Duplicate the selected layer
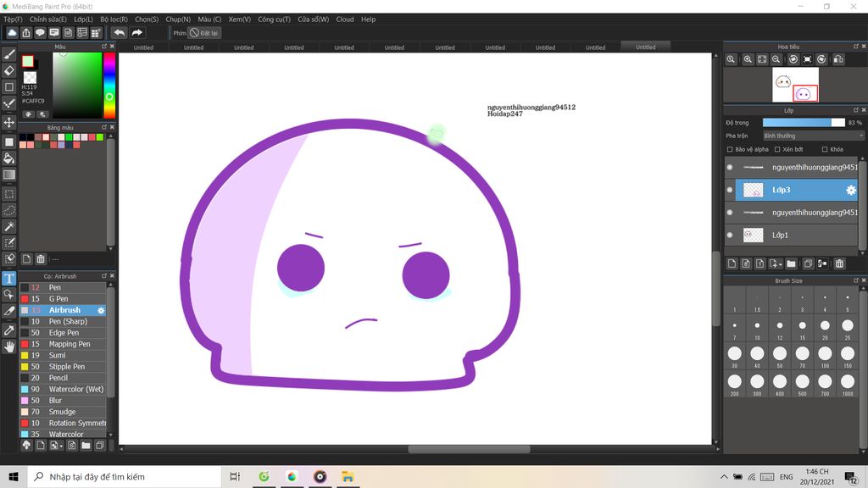The height and width of the screenshot is (488, 868). [x=808, y=264]
